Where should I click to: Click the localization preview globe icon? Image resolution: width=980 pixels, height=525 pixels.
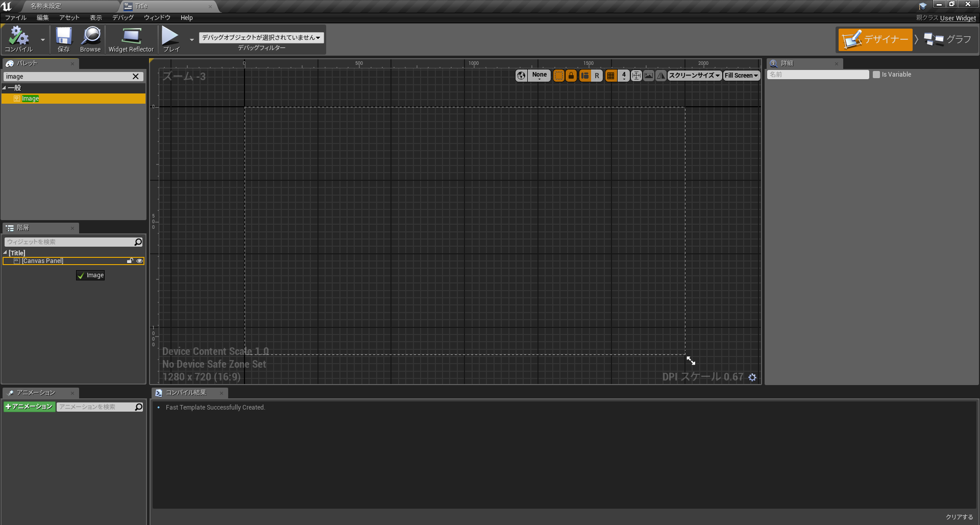[x=521, y=75]
